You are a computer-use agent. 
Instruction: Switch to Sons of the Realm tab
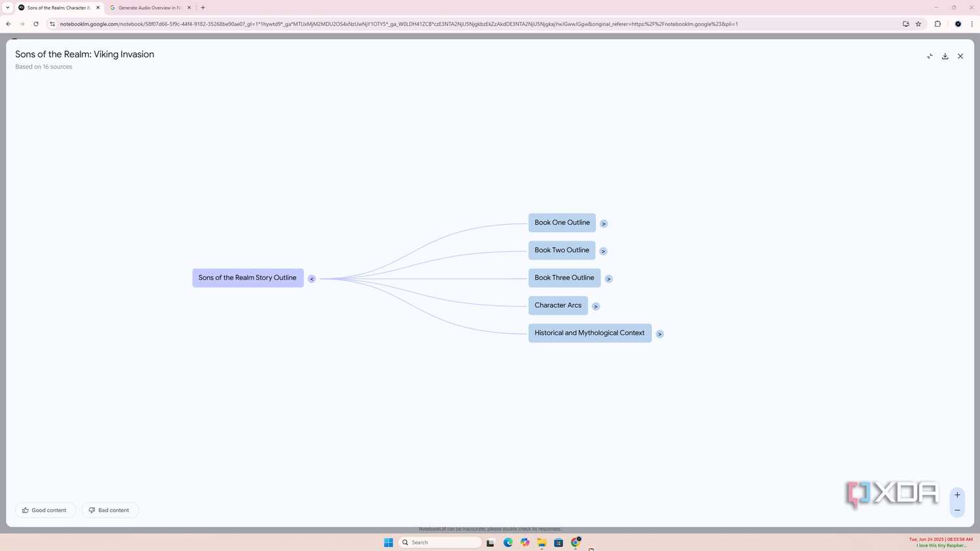pos(58,8)
